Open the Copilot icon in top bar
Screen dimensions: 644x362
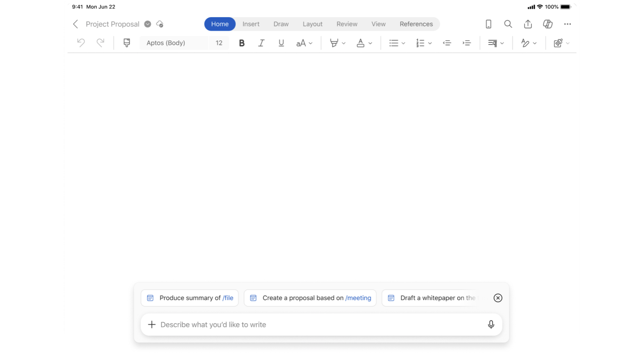click(x=548, y=24)
